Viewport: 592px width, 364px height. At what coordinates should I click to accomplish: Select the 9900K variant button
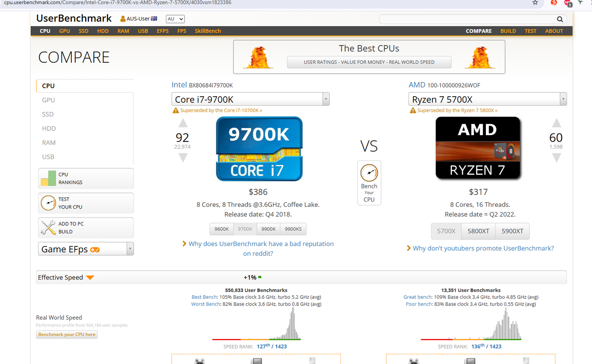point(268,229)
